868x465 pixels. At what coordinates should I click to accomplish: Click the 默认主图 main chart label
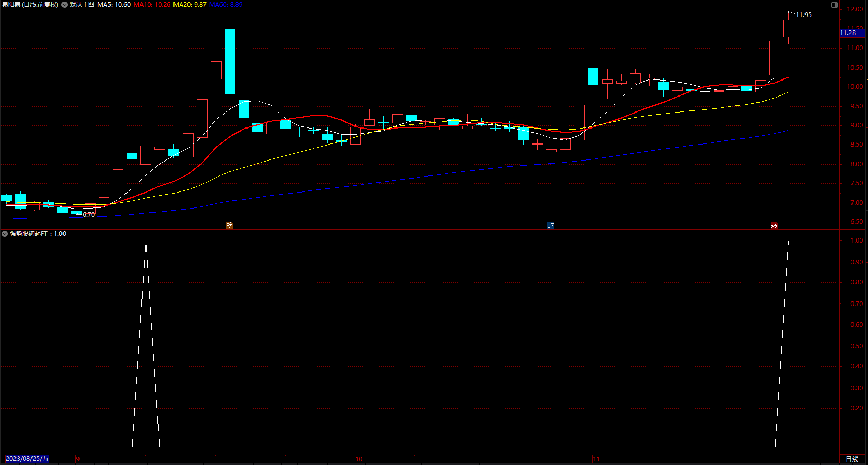(x=82, y=5)
